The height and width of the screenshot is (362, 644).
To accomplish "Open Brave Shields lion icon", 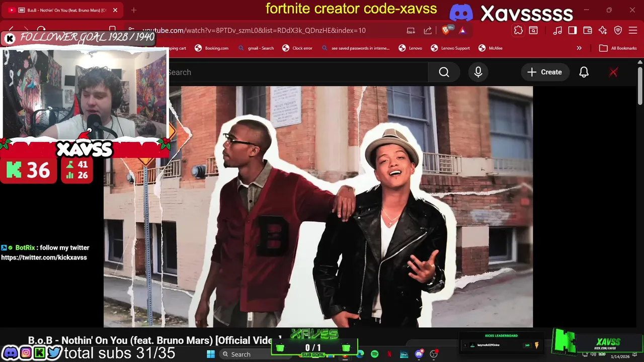I will pyautogui.click(x=446, y=31).
